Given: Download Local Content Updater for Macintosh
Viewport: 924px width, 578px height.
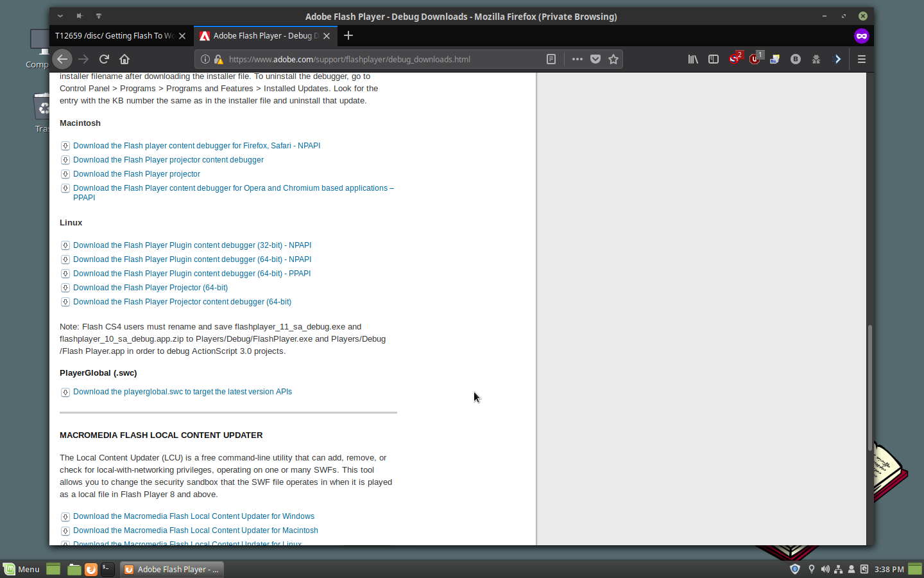Looking at the screenshot, I should (x=196, y=530).
